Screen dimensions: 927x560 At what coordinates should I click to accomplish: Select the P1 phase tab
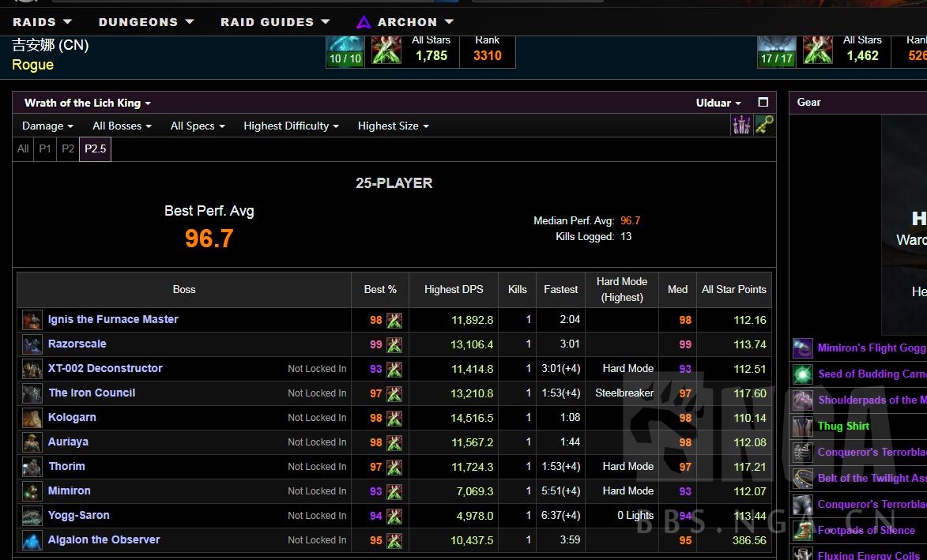(45, 148)
